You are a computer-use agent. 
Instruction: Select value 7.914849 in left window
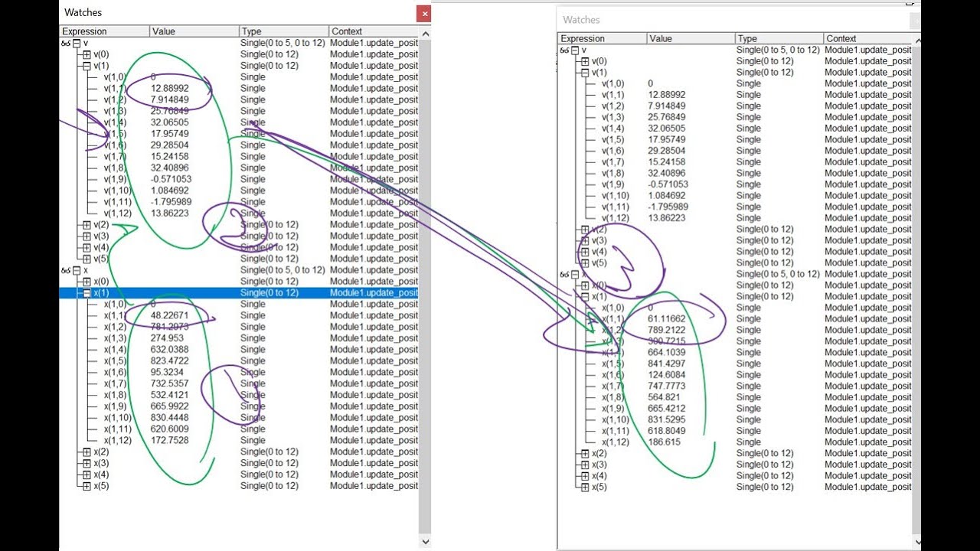tap(170, 100)
